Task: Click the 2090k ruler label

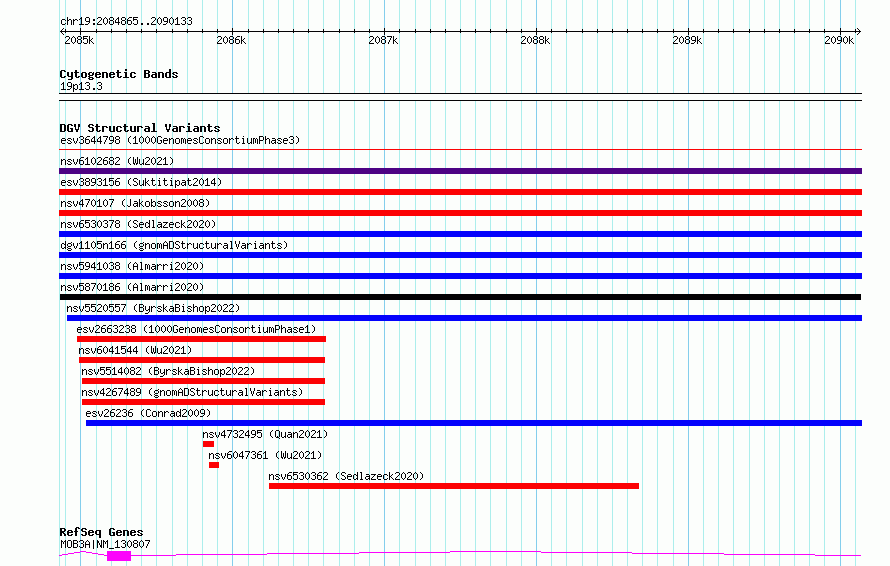Action: pyautogui.click(x=839, y=40)
